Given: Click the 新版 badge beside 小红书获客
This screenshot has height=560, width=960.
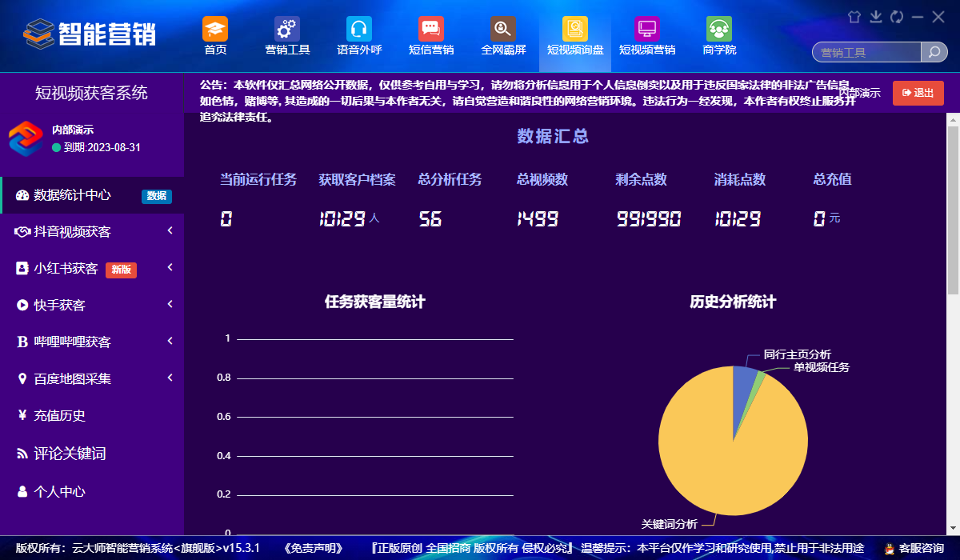Looking at the screenshot, I should tap(121, 270).
